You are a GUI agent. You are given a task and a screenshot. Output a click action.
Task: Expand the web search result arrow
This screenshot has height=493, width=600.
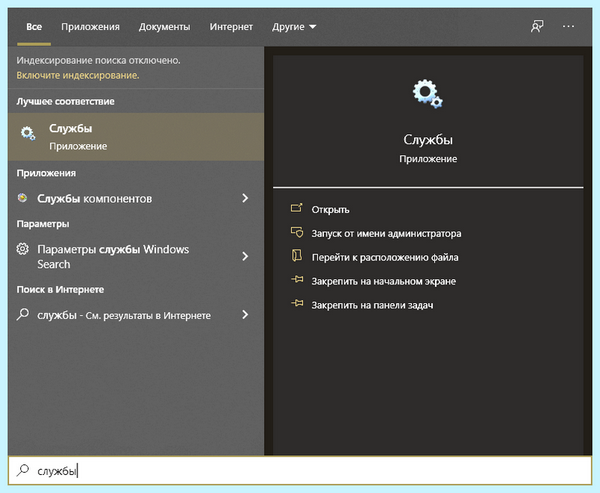245,315
